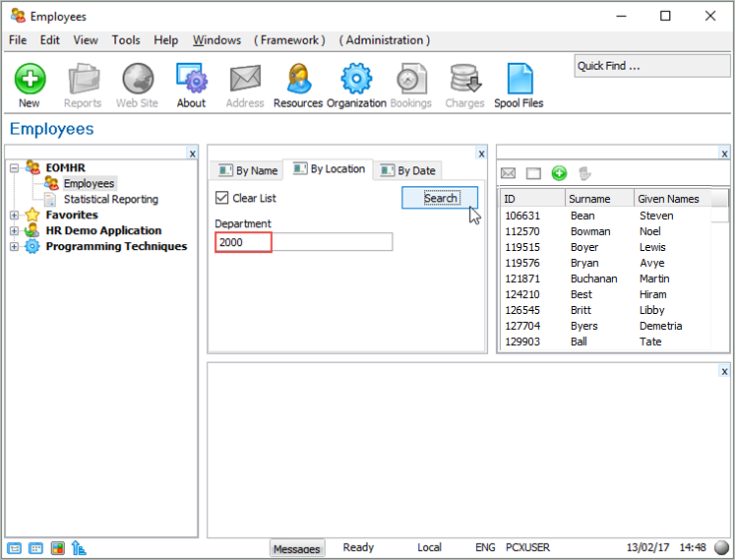This screenshot has height=560, width=735.
Task: Open the Bookings toolbar icon
Action: pos(411,79)
